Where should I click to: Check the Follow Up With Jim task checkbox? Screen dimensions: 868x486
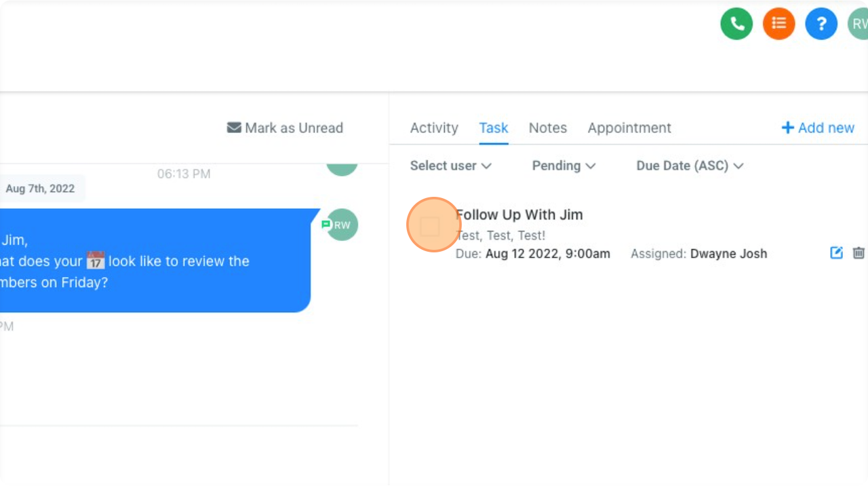429,227
